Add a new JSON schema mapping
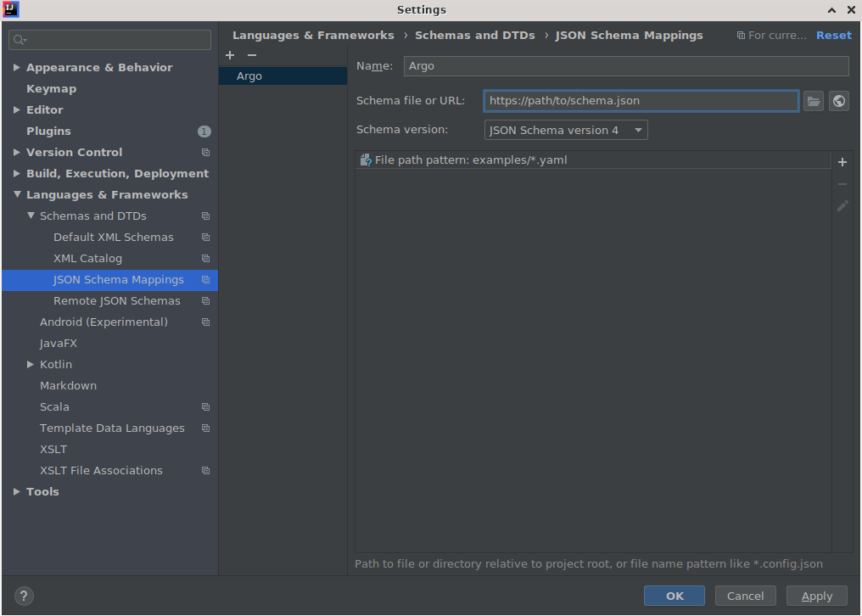 [x=229, y=55]
